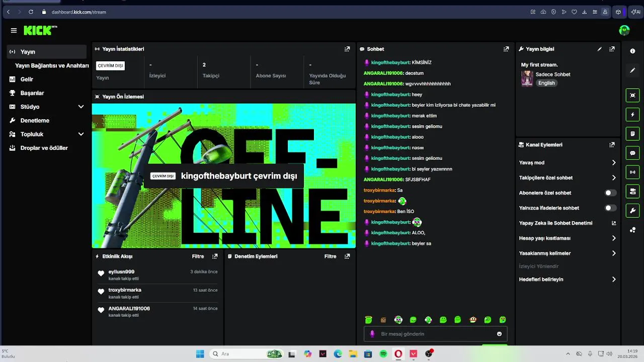The image size is (644, 362).
Task: Open Yayın Bağlantısı ve Anahtarı page
Action: 52,65
